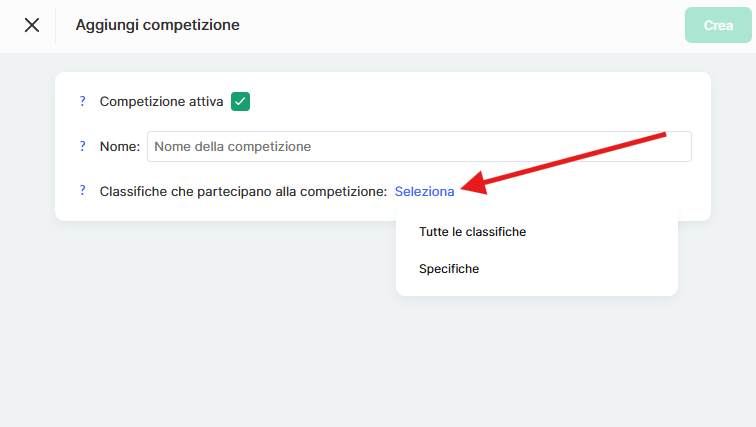Show help for Classifiche che partecipano

point(83,191)
